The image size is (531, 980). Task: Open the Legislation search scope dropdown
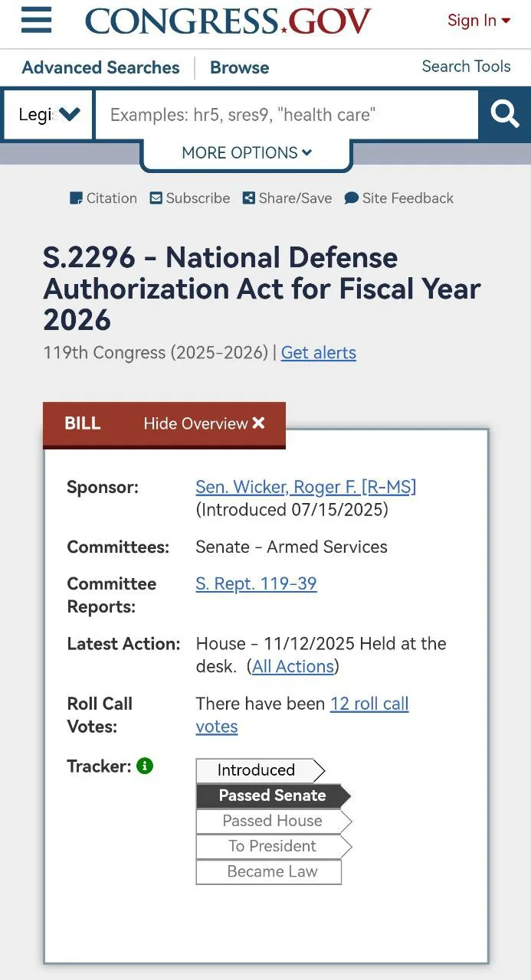[x=49, y=115]
